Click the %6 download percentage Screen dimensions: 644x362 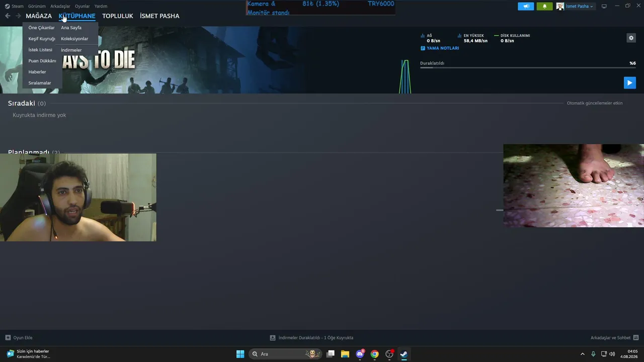(x=632, y=63)
